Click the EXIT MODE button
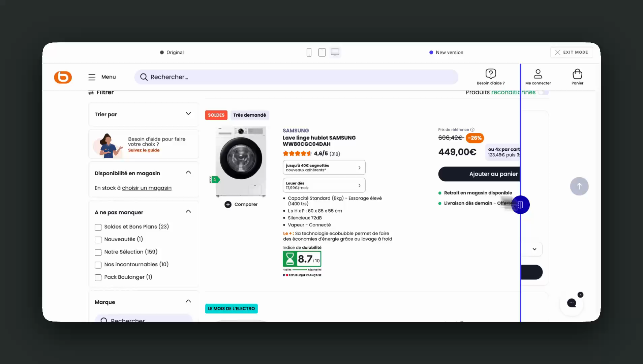Image resolution: width=643 pixels, height=364 pixels. (x=572, y=53)
